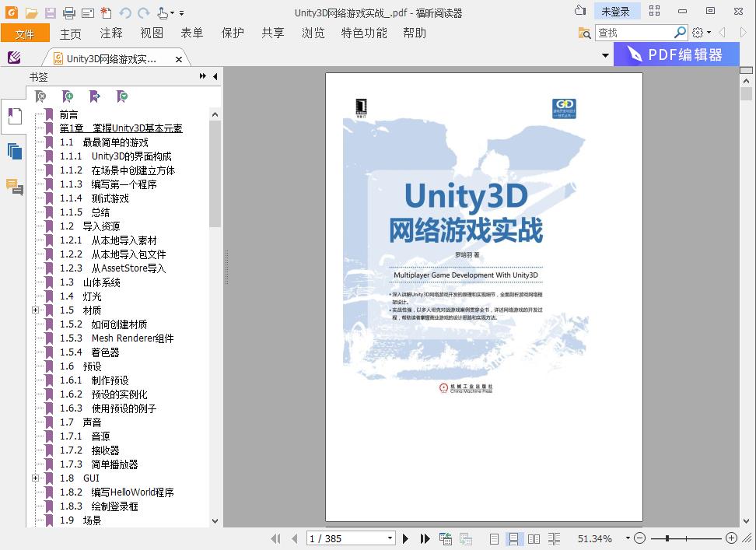Open the 前言 bookmark
The image size is (756, 550).
click(x=68, y=114)
